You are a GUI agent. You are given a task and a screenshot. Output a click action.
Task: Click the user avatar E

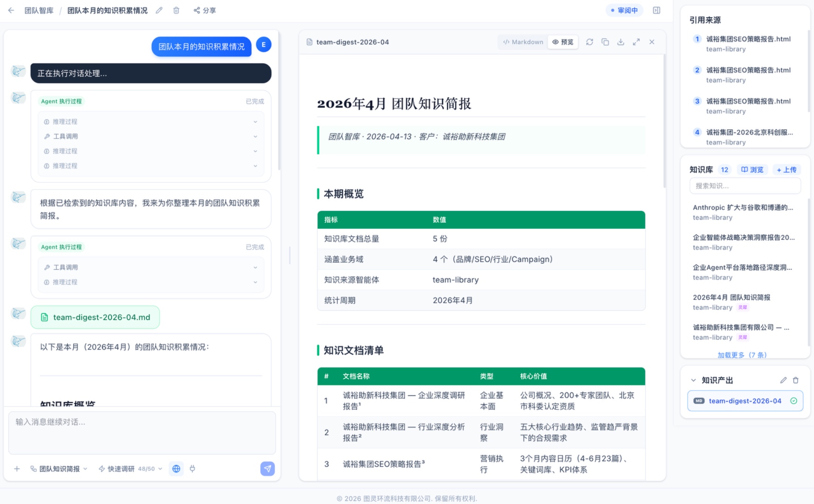click(x=264, y=45)
